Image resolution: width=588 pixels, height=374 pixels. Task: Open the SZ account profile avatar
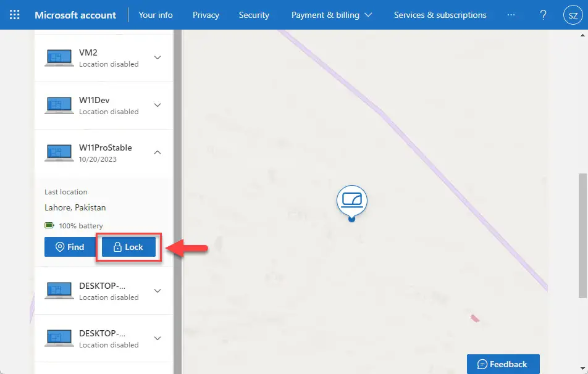573,15
